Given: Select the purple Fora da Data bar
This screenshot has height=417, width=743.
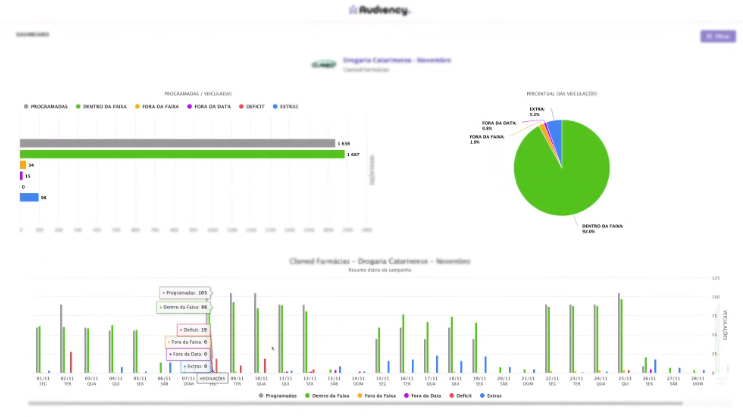Looking at the screenshot, I should 21,176.
